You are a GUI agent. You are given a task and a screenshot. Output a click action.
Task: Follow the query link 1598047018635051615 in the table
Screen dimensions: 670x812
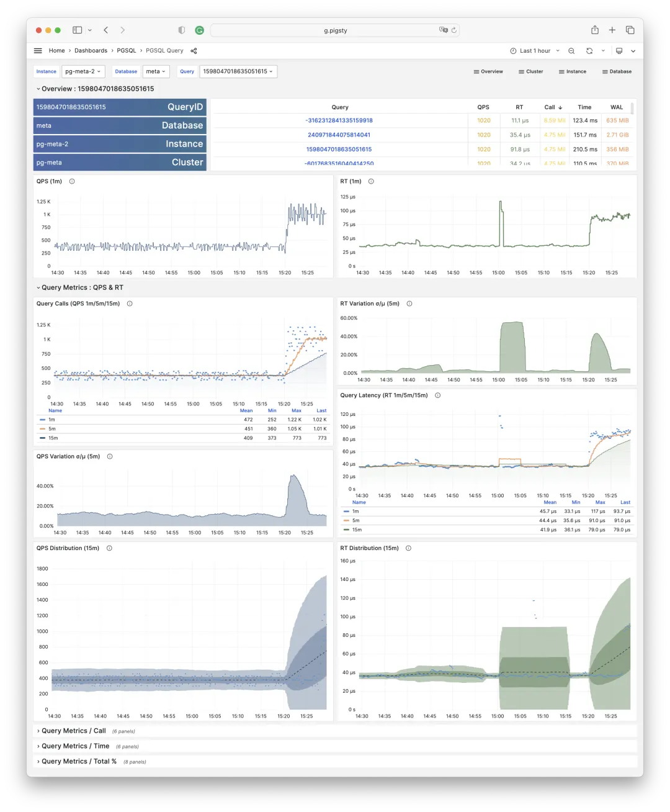pos(339,149)
